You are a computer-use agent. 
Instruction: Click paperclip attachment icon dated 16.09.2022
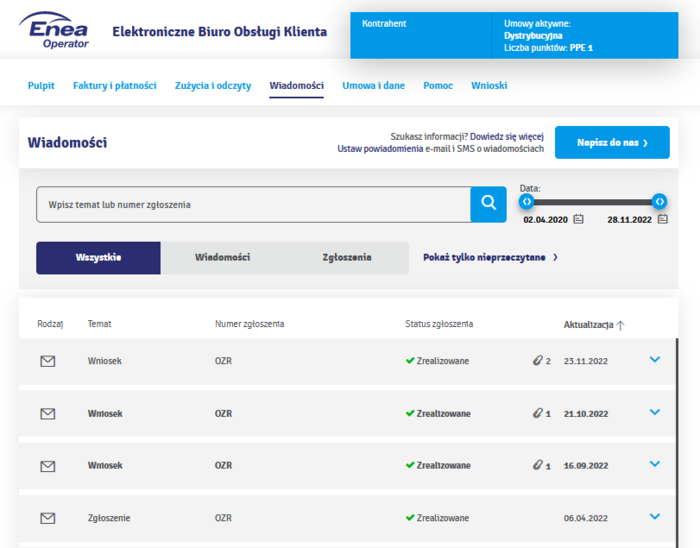pyautogui.click(x=538, y=465)
